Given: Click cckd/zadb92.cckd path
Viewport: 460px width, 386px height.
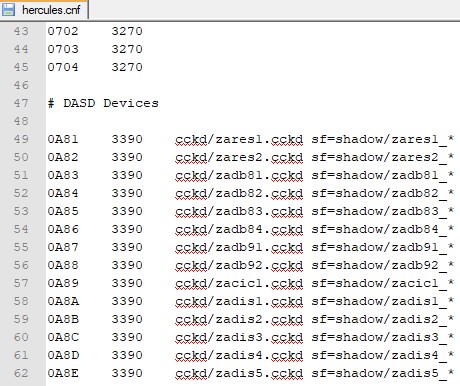Looking at the screenshot, I should click(239, 265).
